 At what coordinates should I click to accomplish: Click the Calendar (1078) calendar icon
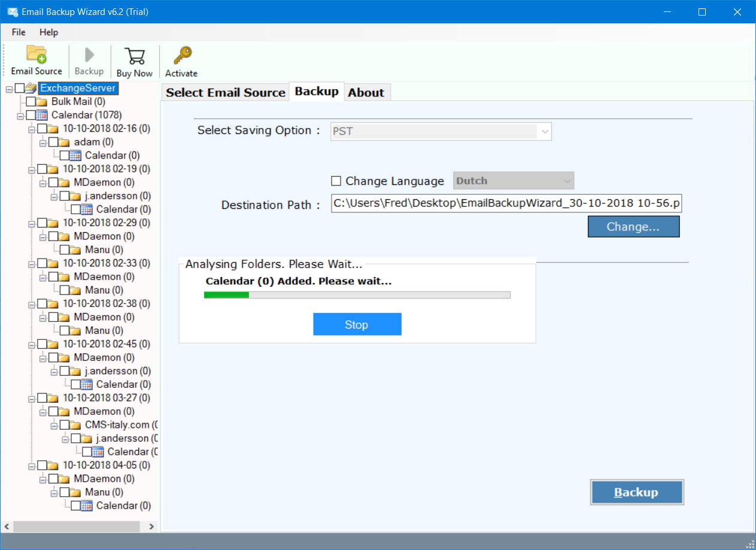click(42, 115)
